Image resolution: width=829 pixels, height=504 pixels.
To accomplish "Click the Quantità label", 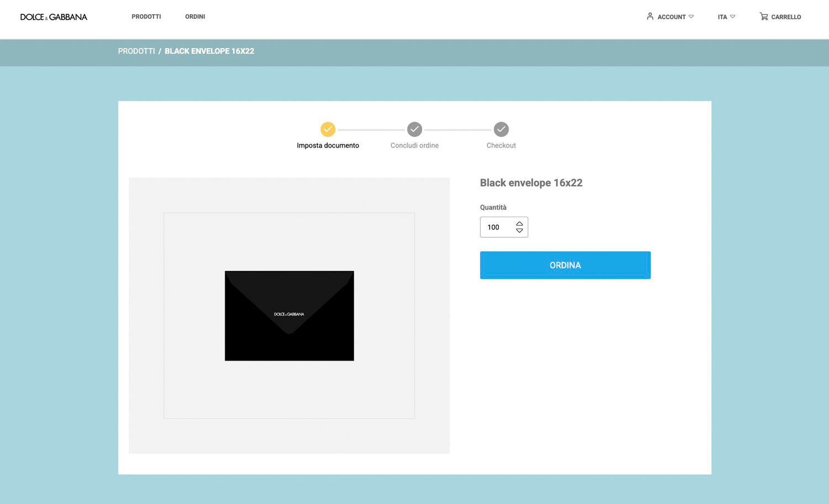I will click(493, 207).
